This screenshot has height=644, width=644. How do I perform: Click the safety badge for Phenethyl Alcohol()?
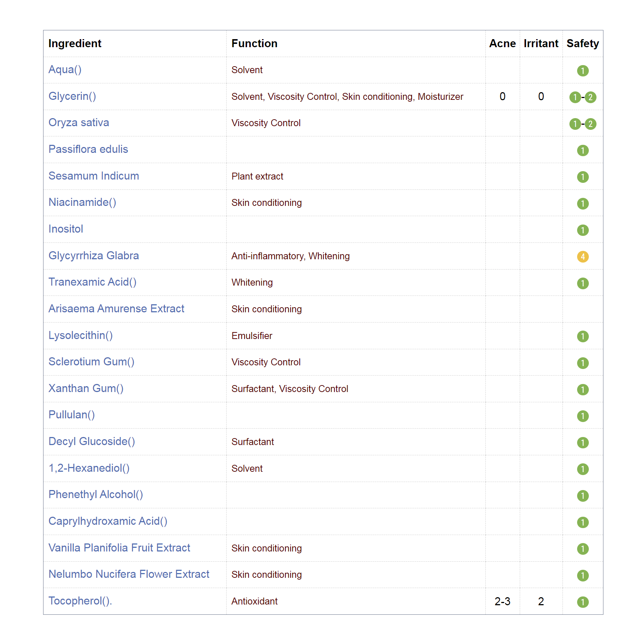coord(583,496)
